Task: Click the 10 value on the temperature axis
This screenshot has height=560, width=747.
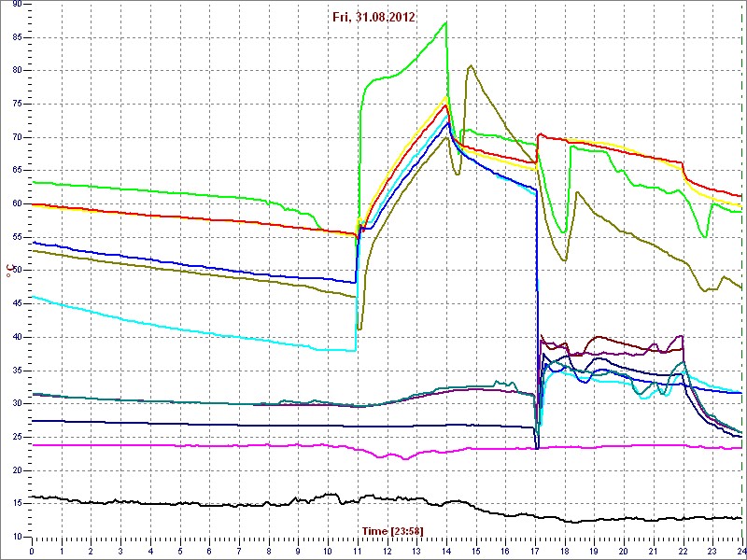Action: click(17, 538)
